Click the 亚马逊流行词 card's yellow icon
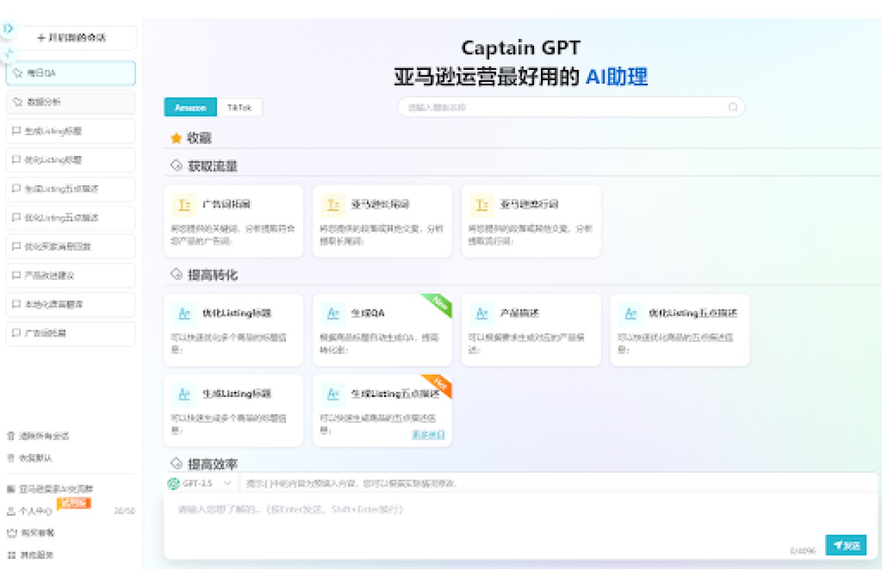This screenshot has height=588, width=882. coord(482,205)
